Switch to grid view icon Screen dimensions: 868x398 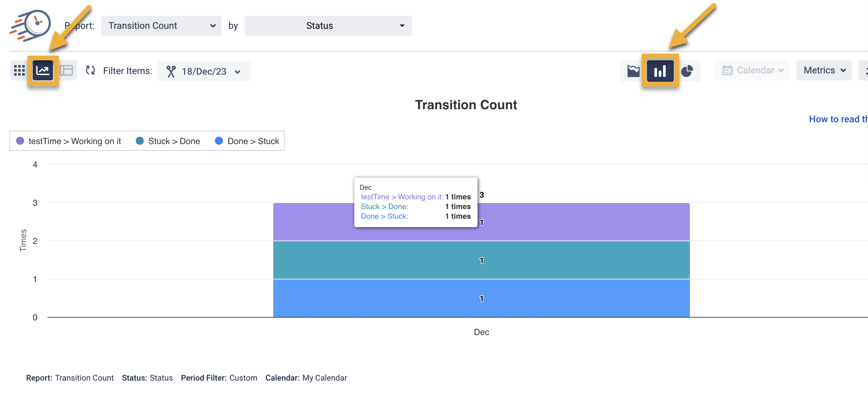point(19,70)
